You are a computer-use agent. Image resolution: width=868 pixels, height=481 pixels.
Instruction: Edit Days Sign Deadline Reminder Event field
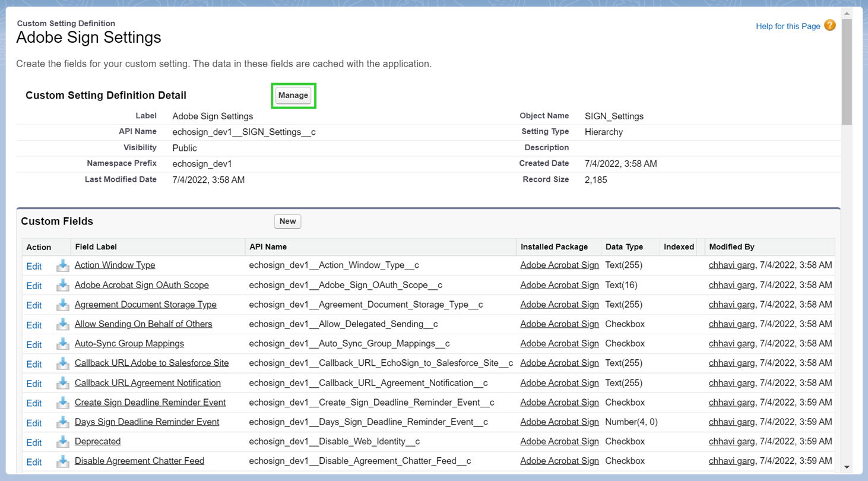[x=34, y=423]
